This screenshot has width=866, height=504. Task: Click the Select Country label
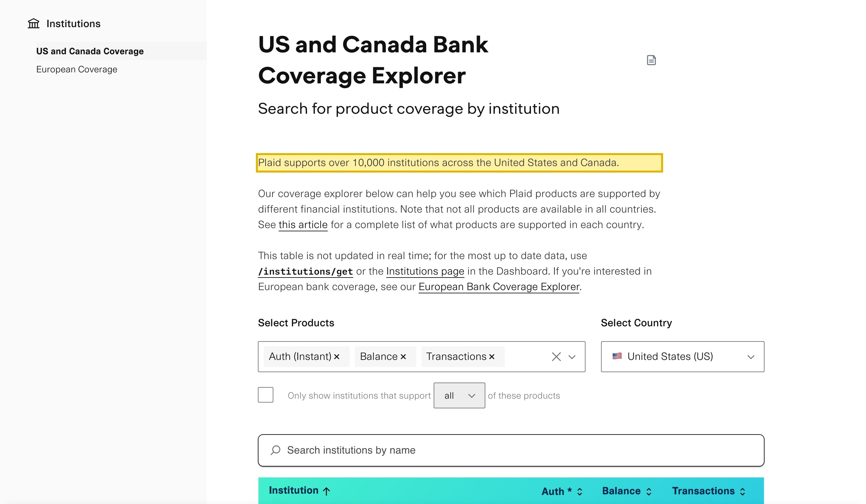click(x=636, y=323)
